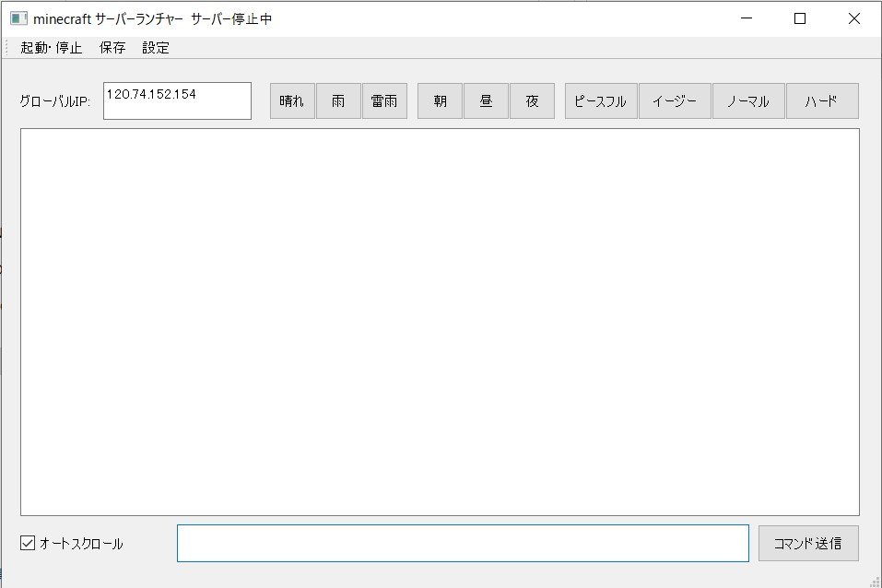Click inside the server log area

click(x=440, y=322)
